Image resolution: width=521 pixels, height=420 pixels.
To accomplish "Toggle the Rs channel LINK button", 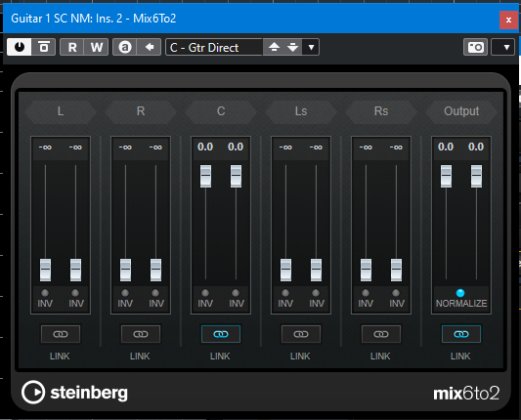I will tap(381, 334).
